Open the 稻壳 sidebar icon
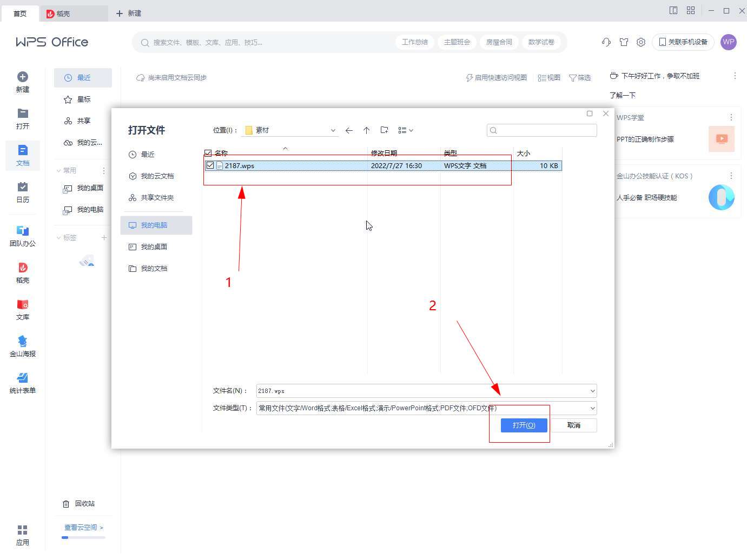The width and height of the screenshot is (747, 560). pyautogui.click(x=23, y=272)
